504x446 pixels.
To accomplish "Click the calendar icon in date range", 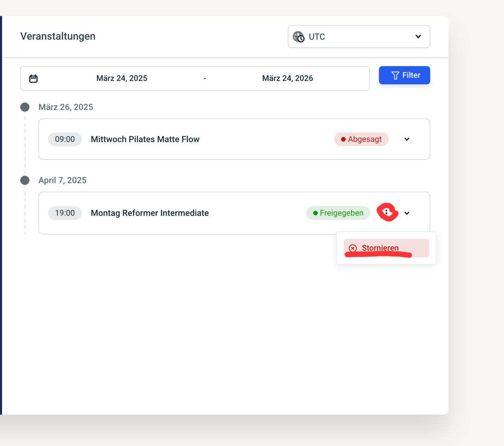I will pyautogui.click(x=33, y=78).
